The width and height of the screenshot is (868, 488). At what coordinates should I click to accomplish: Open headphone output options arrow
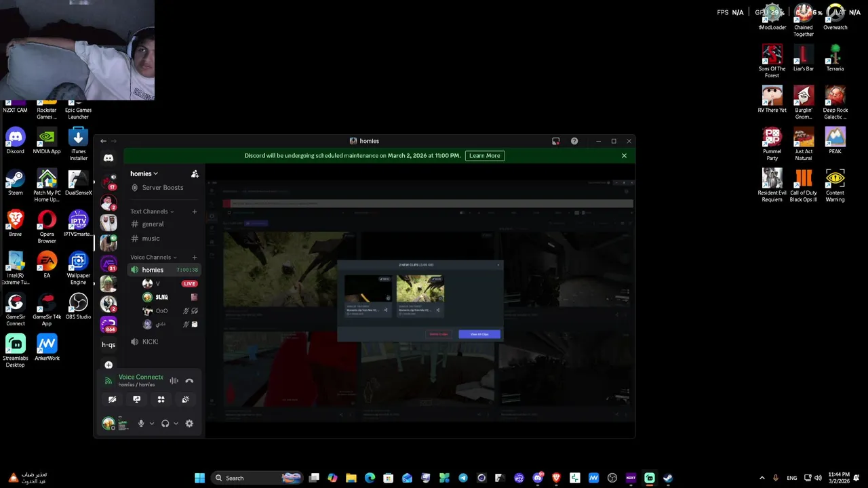point(176,424)
